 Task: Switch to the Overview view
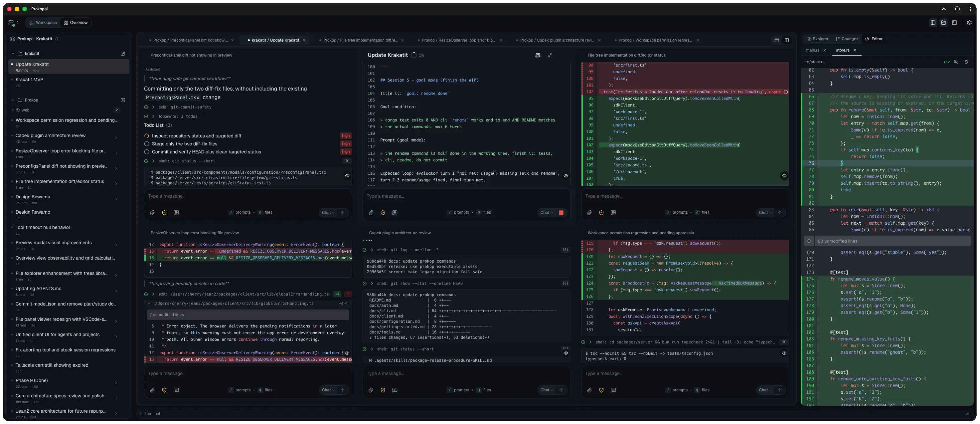(x=76, y=23)
